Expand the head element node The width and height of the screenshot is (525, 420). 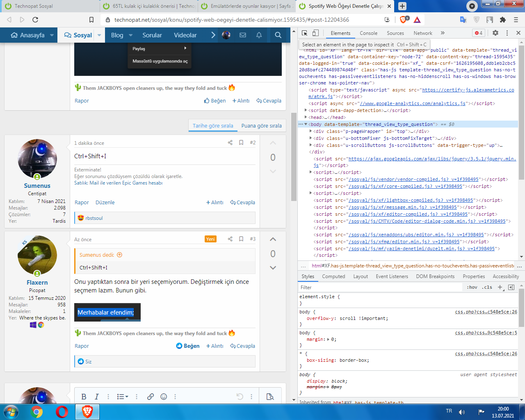click(x=306, y=117)
